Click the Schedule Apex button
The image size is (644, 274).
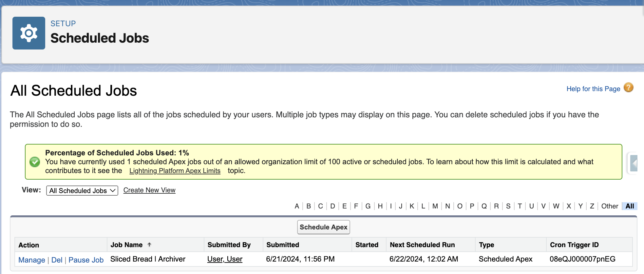coord(324,227)
